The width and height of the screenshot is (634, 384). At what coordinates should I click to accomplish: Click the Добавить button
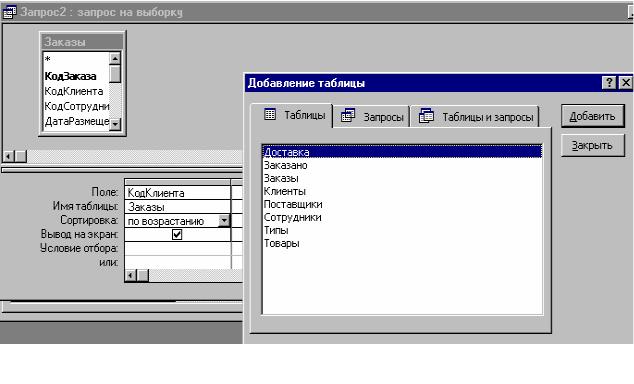pos(592,116)
